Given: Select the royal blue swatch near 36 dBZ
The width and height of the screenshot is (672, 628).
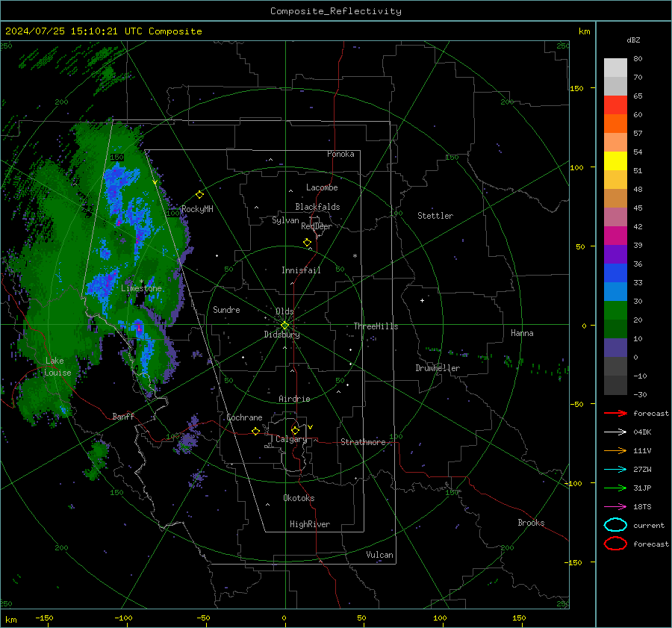Looking at the screenshot, I should [x=615, y=273].
